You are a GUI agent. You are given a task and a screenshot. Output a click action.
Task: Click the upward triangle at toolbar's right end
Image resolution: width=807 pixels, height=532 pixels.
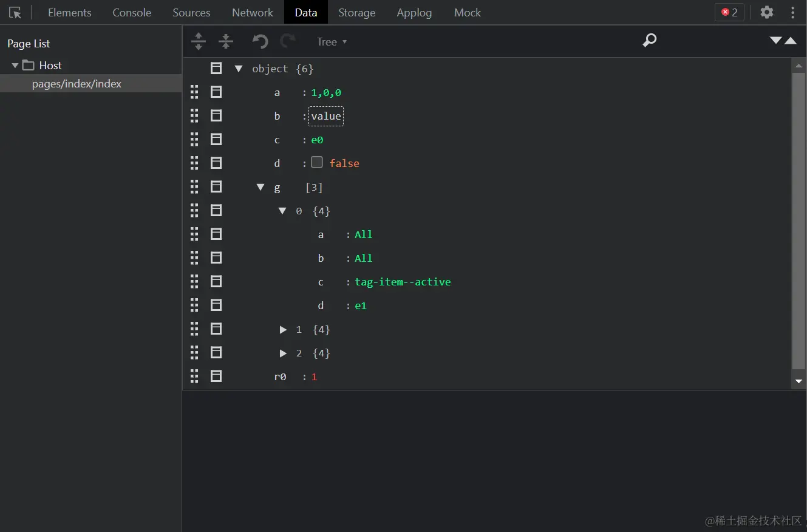pos(791,41)
